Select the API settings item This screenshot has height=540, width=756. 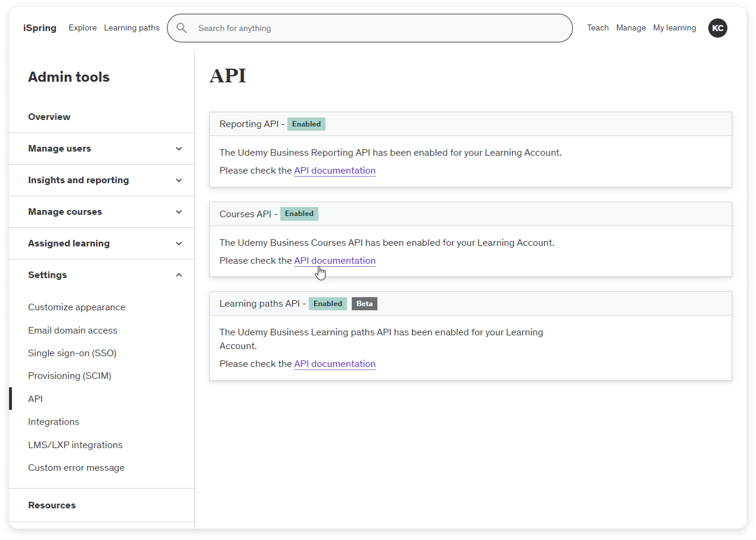(35, 399)
